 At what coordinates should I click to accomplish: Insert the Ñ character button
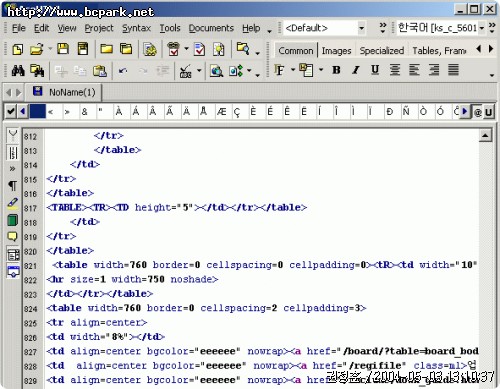pyautogui.click(x=406, y=112)
